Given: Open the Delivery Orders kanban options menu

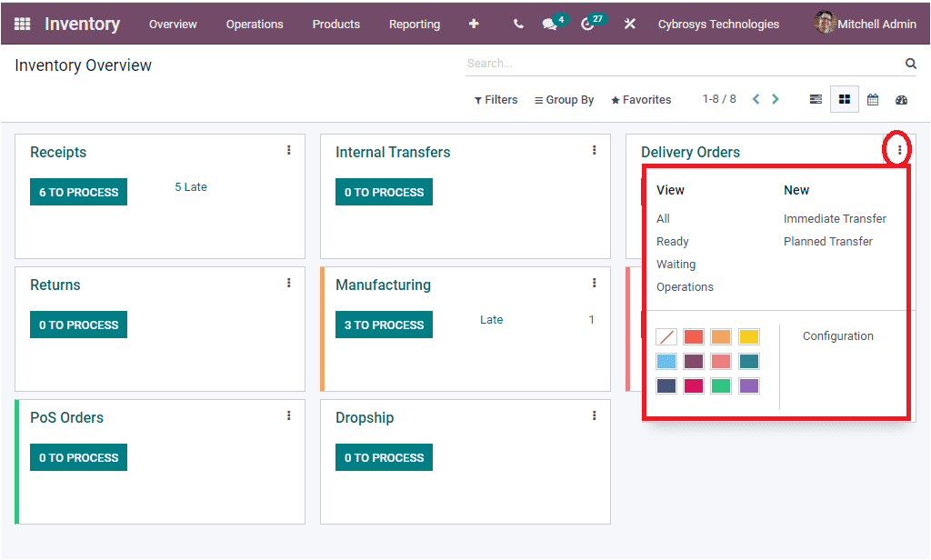Looking at the screenshot, I should [898, 149].
